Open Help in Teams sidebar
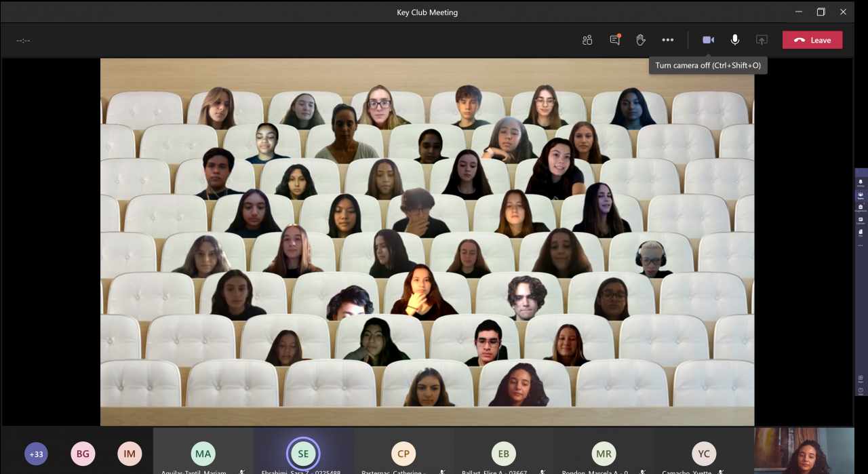Image resolution: width=868 pixels, height=474 pixels. (x=861, y=391)
